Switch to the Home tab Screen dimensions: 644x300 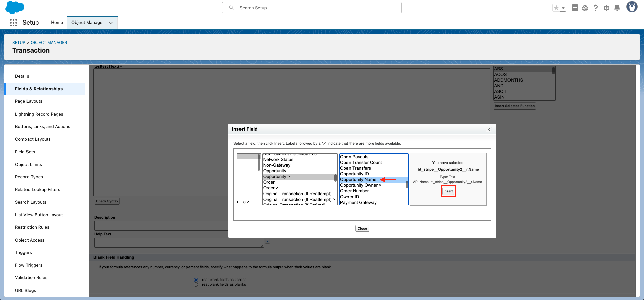[57, 23]
